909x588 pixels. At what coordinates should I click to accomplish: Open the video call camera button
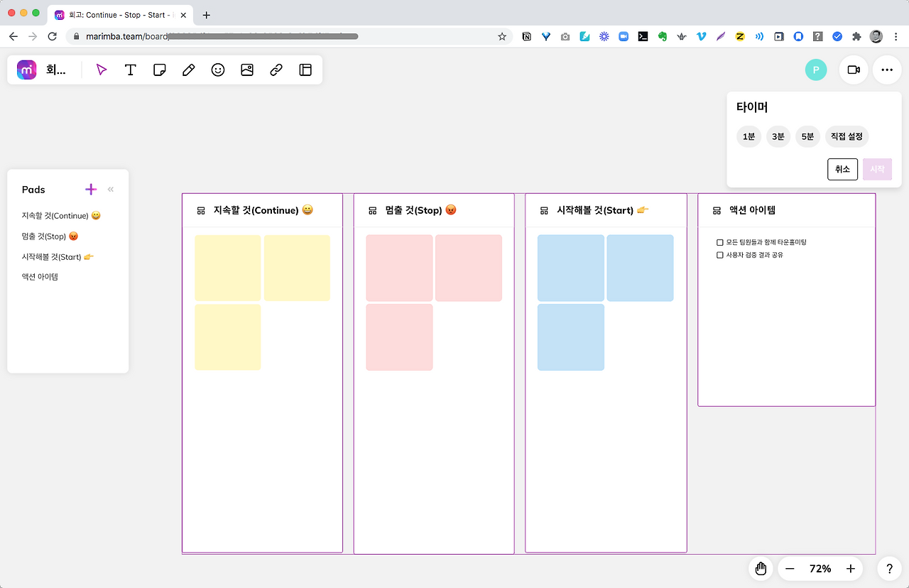(854, 70)
